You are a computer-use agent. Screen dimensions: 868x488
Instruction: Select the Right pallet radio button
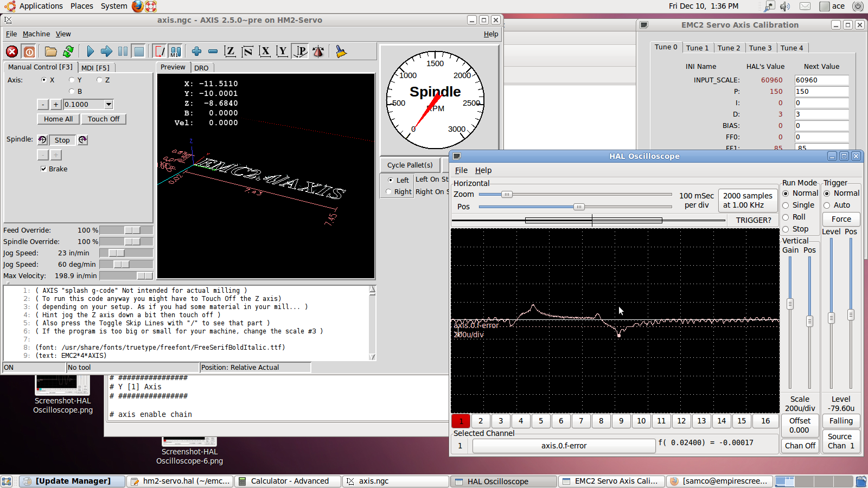388,191
